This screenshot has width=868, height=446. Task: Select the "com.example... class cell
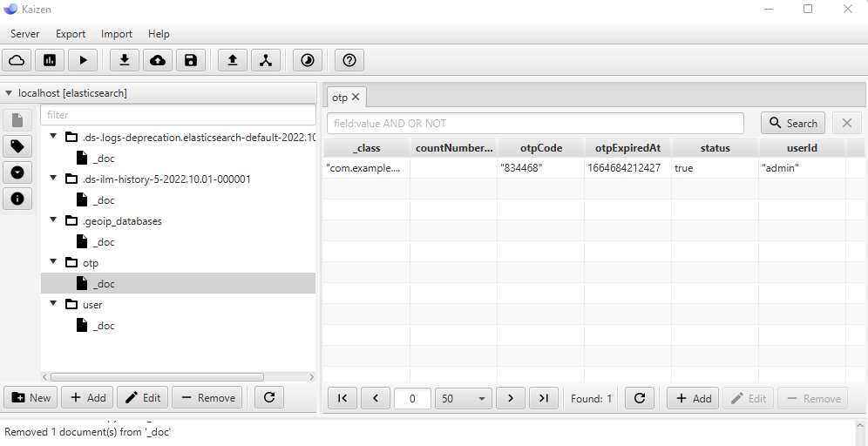[367, 167]
